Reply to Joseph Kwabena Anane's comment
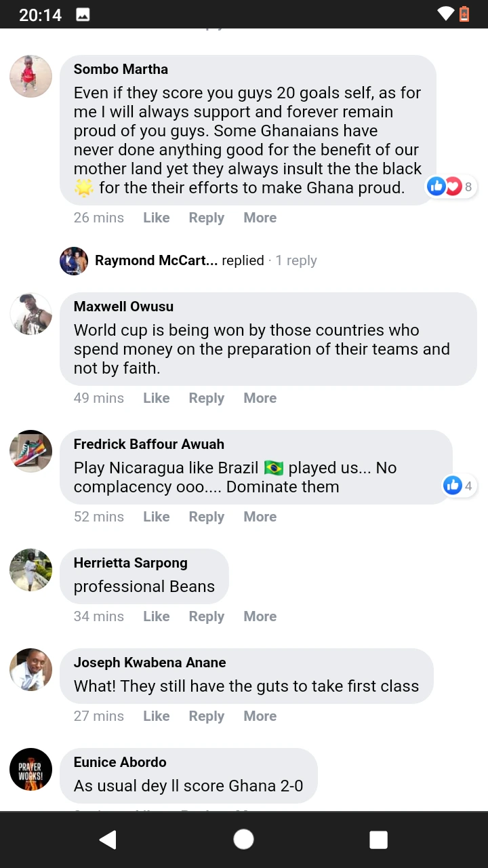Image resolution: width=488 pixels, height=868 pixels. point(206,716)
